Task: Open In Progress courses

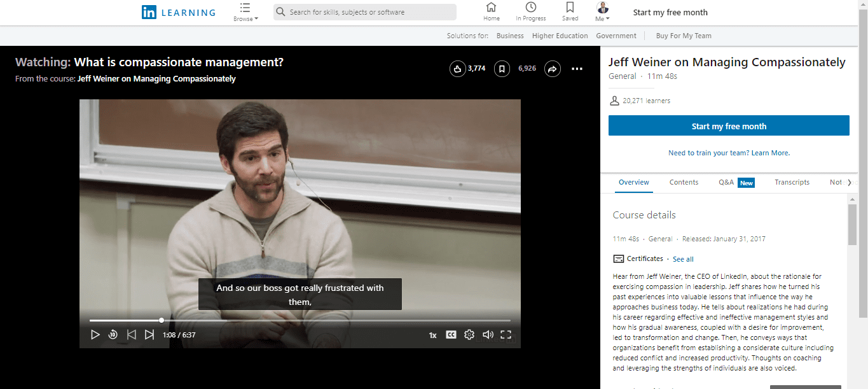Action: coord(531,11)
